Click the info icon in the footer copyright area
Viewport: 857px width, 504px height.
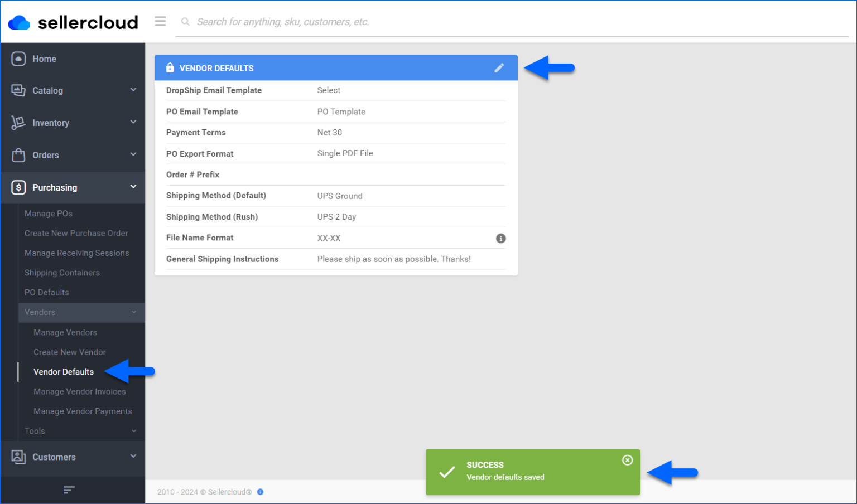click(x=260, y=492)
